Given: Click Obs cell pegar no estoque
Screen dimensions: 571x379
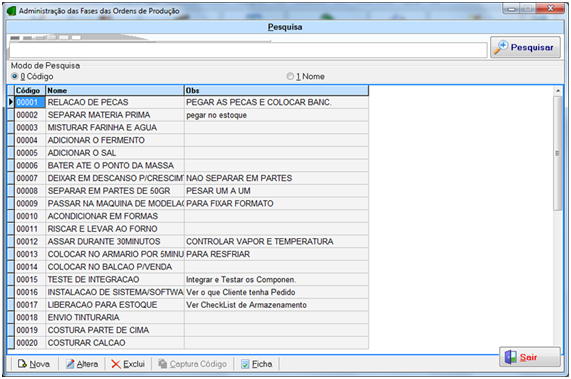Looking at the screenshot, I should pos(276,115).
